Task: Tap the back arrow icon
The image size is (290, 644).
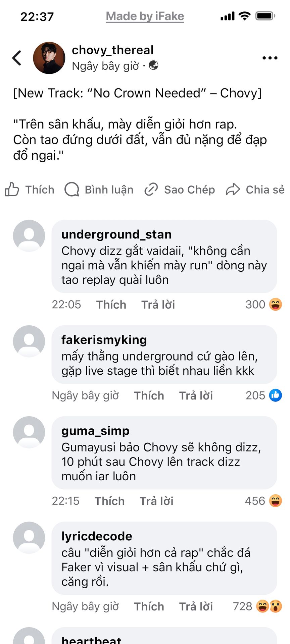Action: [17, 58]
